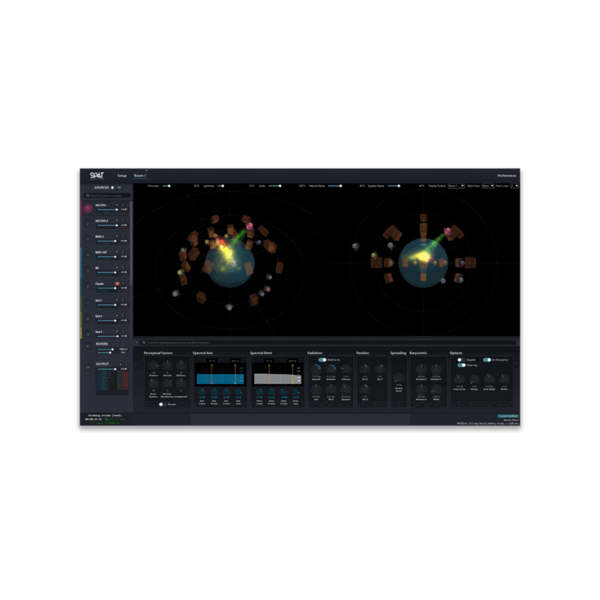The image size is (600, 600).
Task: Click the Nebula Alpha slider handle
Action: [341, 186]
